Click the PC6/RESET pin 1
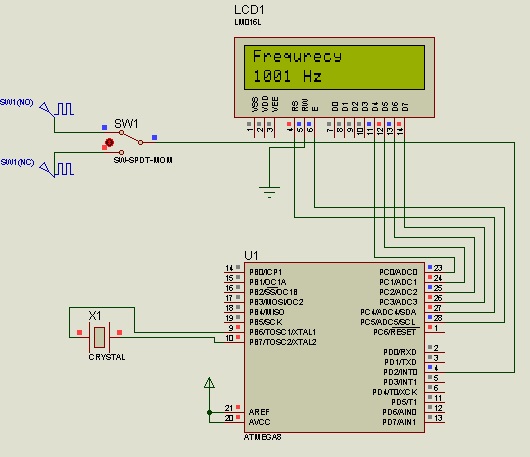 click(x=435, y=329)
